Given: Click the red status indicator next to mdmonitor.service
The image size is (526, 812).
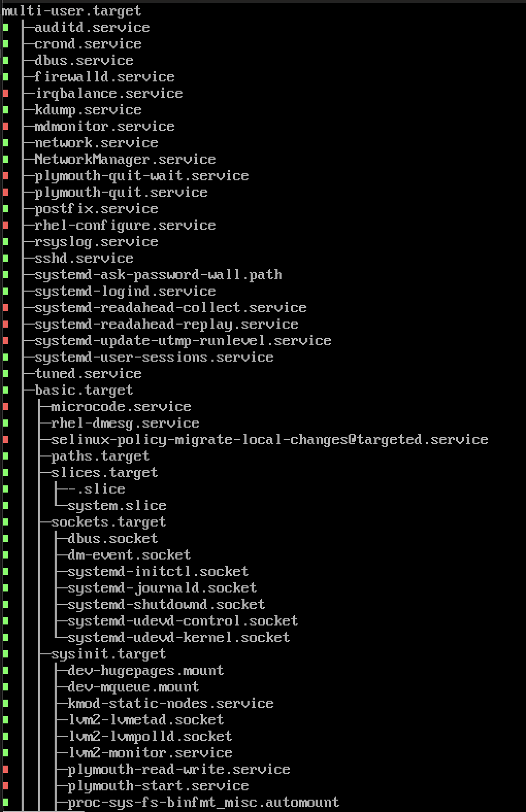Looking at the screenshot, I should coord(6,127).
